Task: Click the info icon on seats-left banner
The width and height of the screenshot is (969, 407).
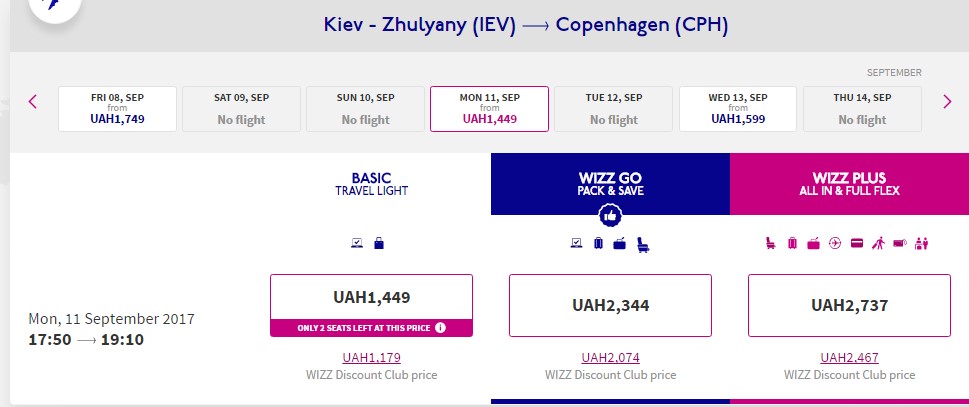Action: [x=440, y=328]
